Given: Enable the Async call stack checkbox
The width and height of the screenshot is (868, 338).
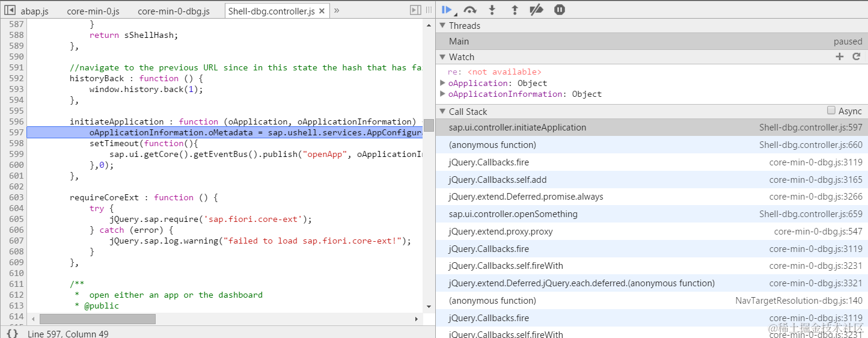Looking at the screenshot, I should pyautogui.click(x=831, y=111).
